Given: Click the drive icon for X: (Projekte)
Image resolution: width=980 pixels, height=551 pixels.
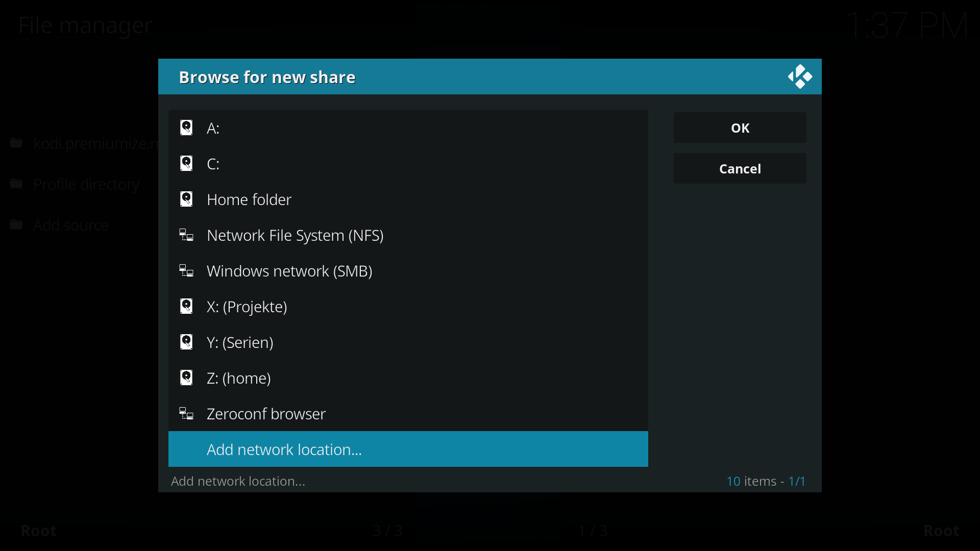Looking at the screenshot, I should pos(186,306).
